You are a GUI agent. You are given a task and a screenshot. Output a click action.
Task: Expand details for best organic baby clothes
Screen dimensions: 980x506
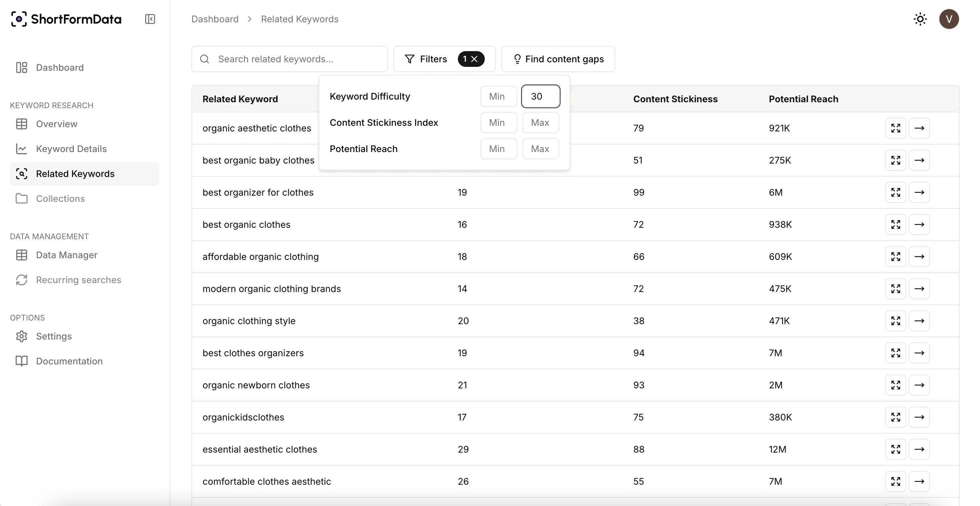coord(895,160)
